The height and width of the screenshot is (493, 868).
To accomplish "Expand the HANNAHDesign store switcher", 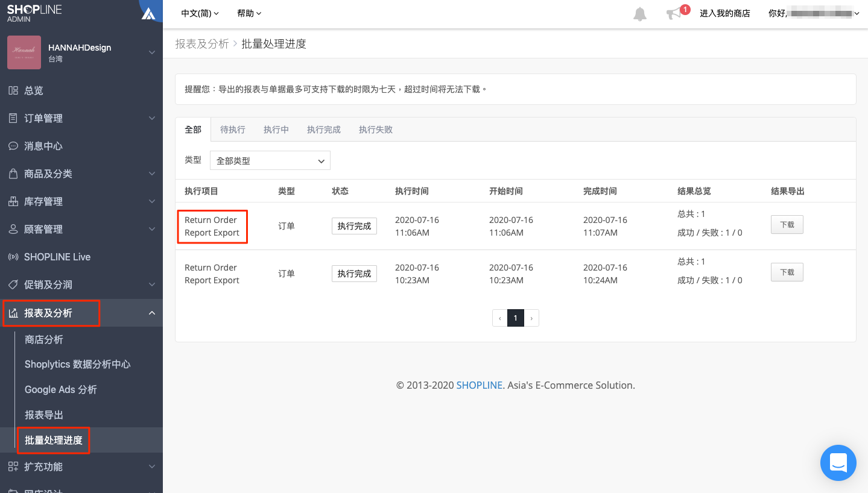I will [151, 52].
